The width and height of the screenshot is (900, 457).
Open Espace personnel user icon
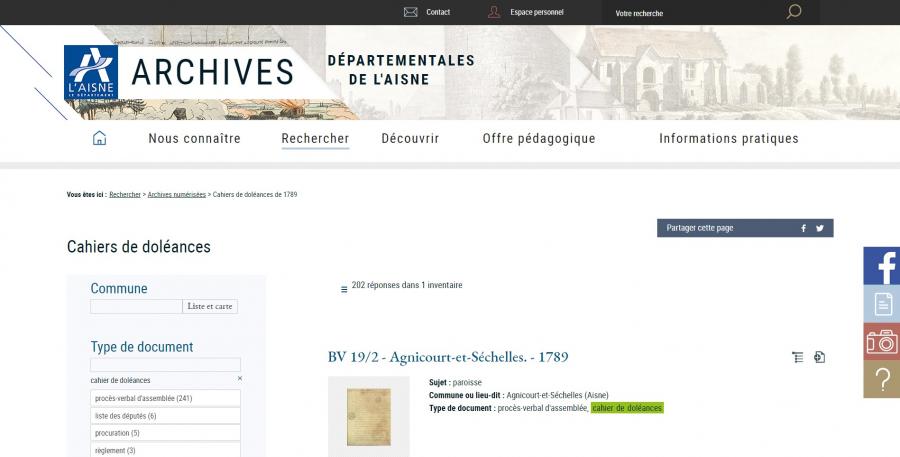click(x=494, y=12)
